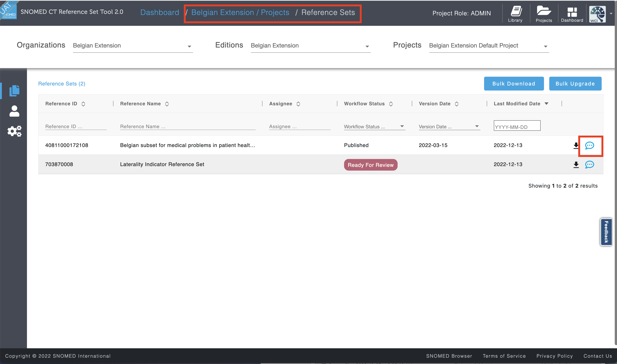Open comments for Laterality Indicator row

(589, 165)
